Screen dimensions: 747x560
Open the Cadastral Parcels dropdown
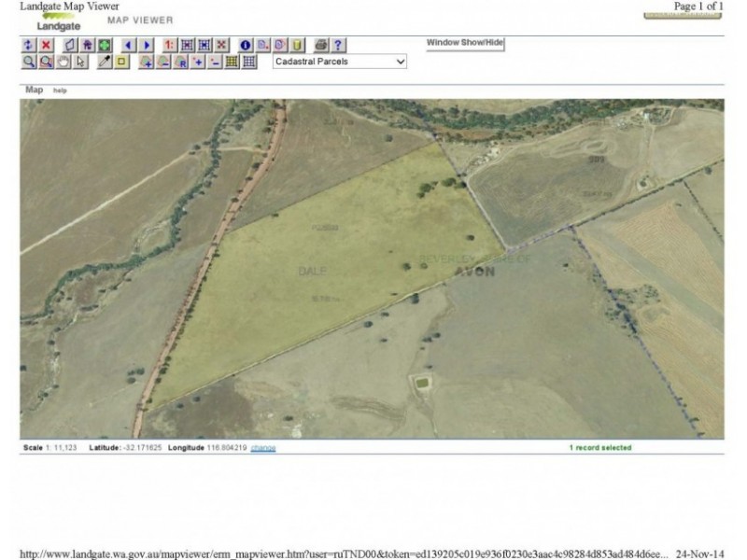tap(340, 62)
